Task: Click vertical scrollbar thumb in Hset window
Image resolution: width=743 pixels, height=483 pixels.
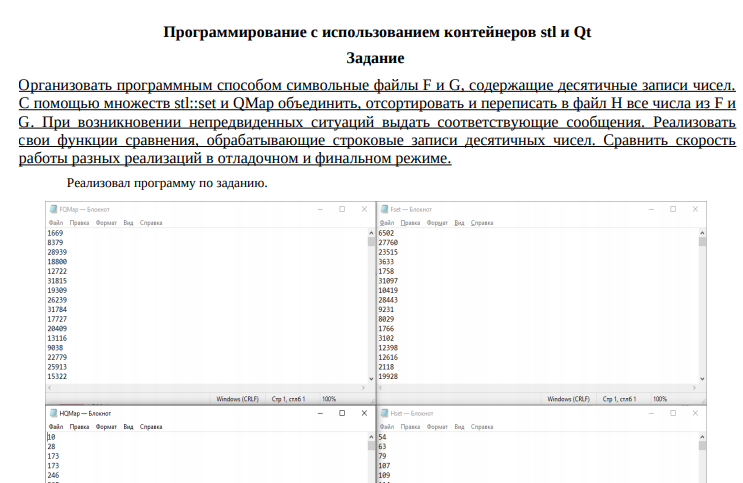Action: pyautogui.click(x=702, y=446)
